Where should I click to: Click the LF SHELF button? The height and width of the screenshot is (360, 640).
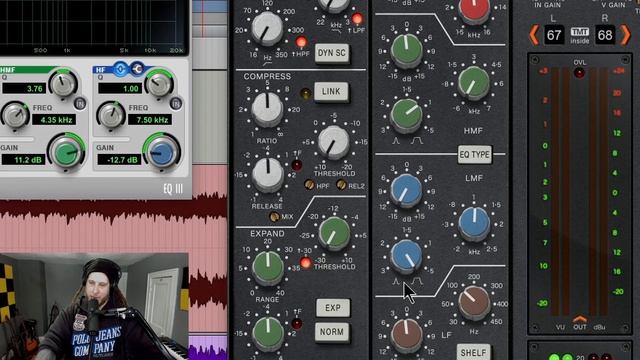click(473, 352)
